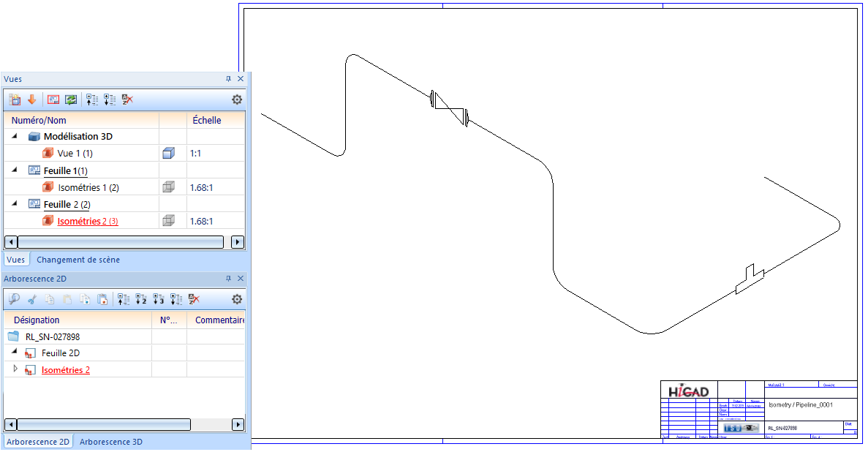868x452 pixels.
Task: Open settings gear of Arborescence 2D panel
Action: pos(237,299)
